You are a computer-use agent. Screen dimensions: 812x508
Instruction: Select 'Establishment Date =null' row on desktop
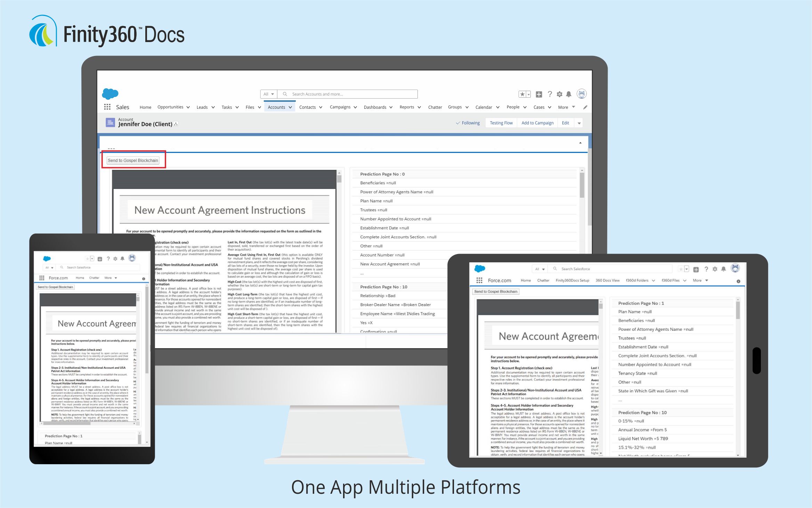click(x=464, y=228)
